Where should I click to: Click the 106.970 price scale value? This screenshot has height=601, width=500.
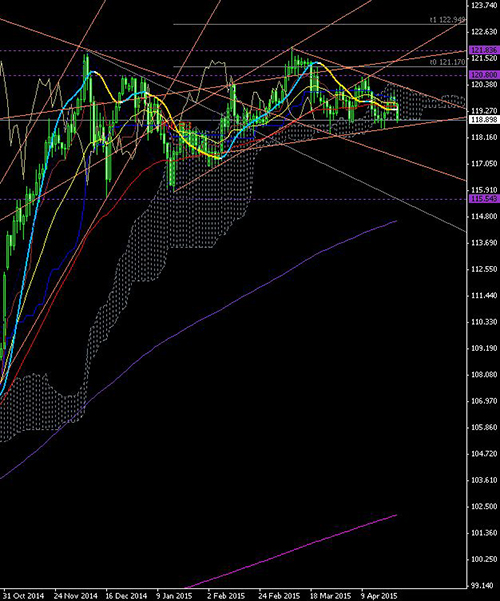484,401
